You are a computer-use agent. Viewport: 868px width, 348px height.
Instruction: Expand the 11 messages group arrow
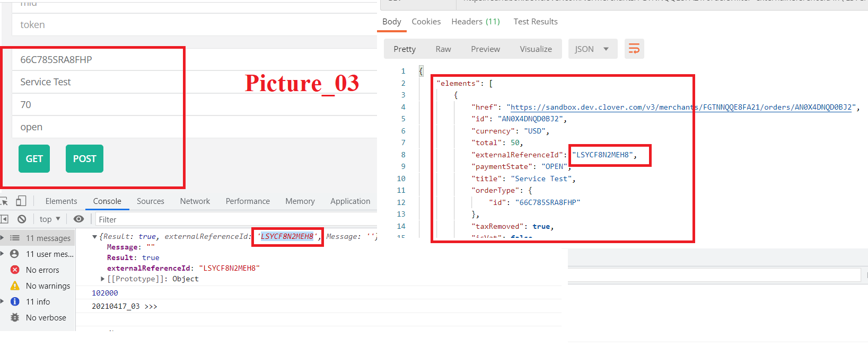pos(2,238)
